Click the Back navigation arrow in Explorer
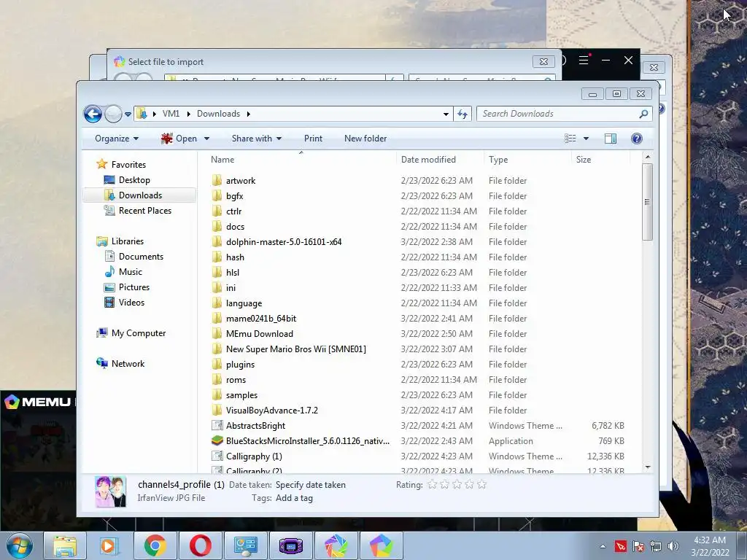 tap(93, 114)
